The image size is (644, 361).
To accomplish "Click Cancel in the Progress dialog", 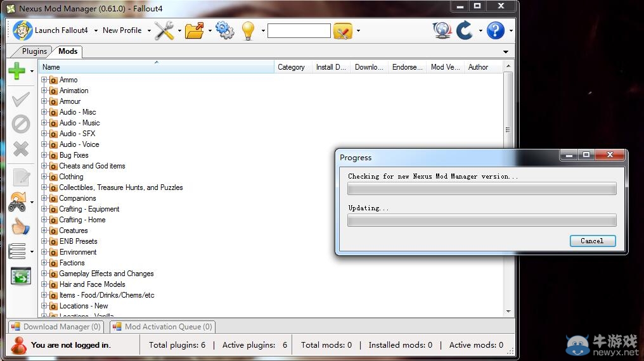I will 593,241.
